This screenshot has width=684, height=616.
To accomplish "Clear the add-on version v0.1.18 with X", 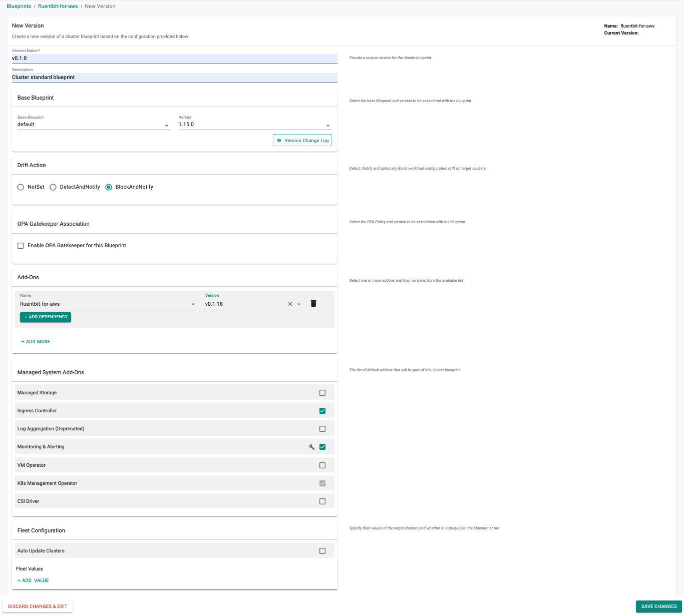I will (290, 304).
